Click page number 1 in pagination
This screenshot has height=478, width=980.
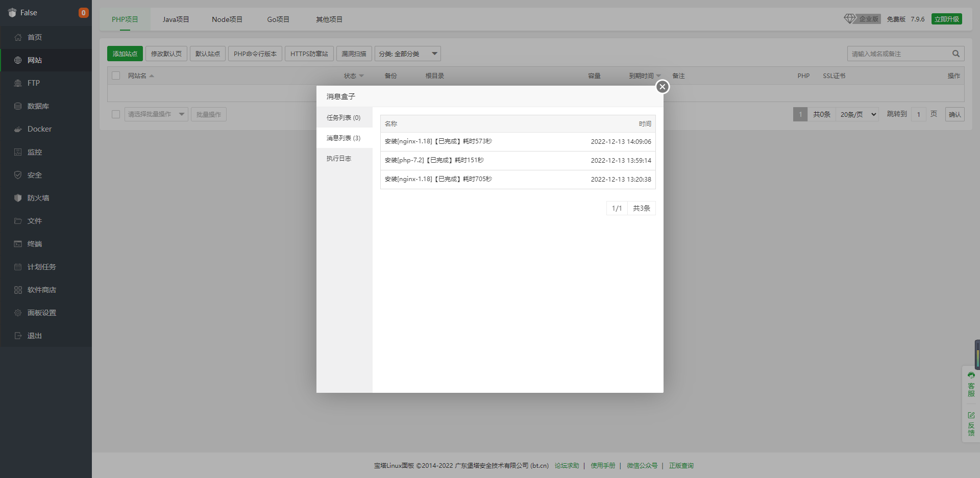[800, 114]
